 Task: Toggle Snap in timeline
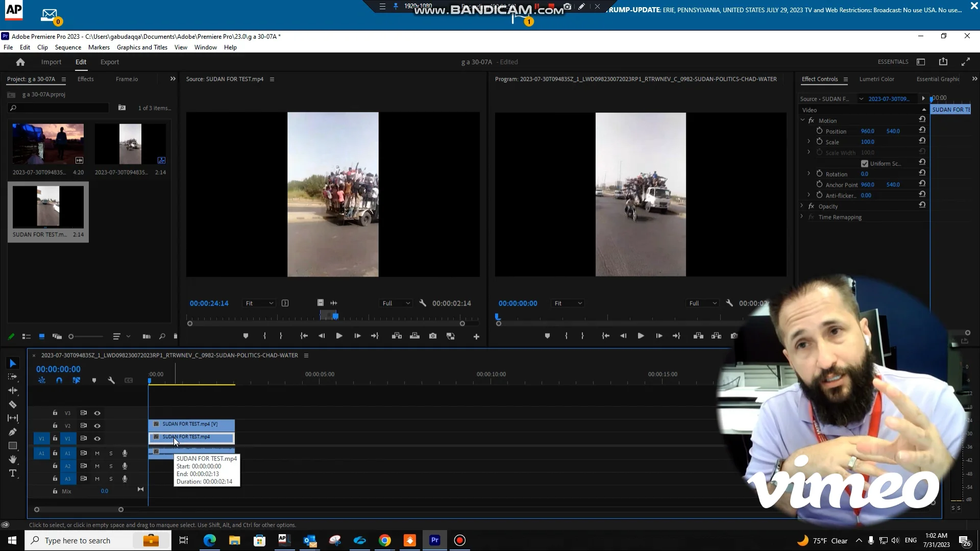pos(59,381)
